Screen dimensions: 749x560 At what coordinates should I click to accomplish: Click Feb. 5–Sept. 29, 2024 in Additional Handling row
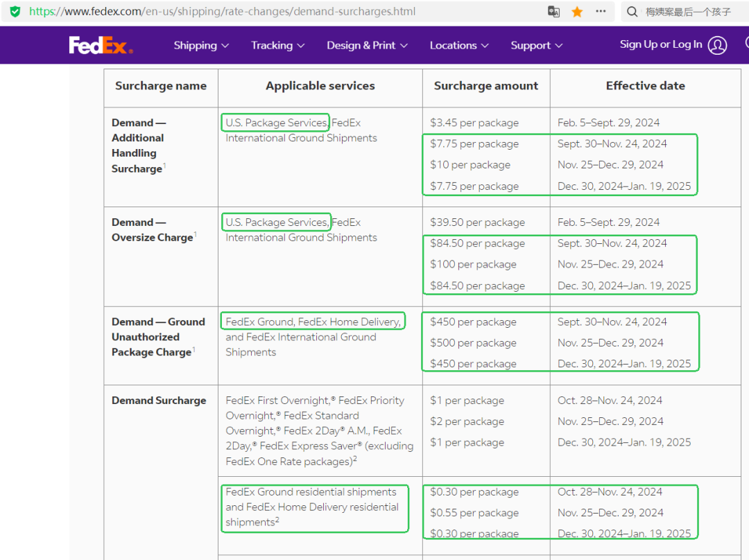point(608,123)
